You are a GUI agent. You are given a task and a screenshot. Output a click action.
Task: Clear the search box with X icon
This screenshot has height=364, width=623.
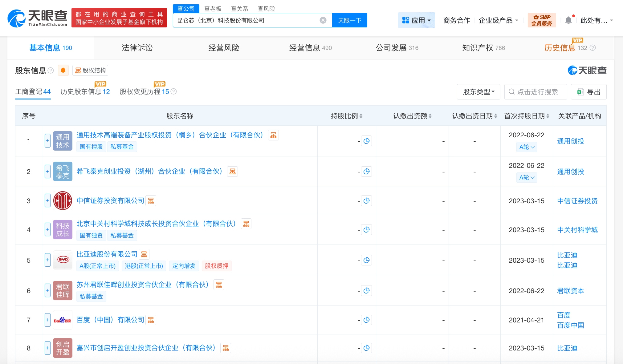(323, 20)
